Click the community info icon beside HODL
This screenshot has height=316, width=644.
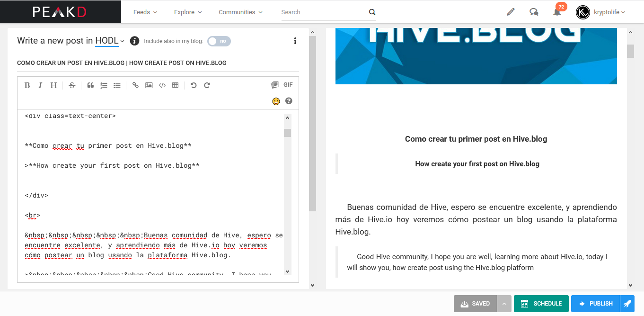tap(134, 41)
